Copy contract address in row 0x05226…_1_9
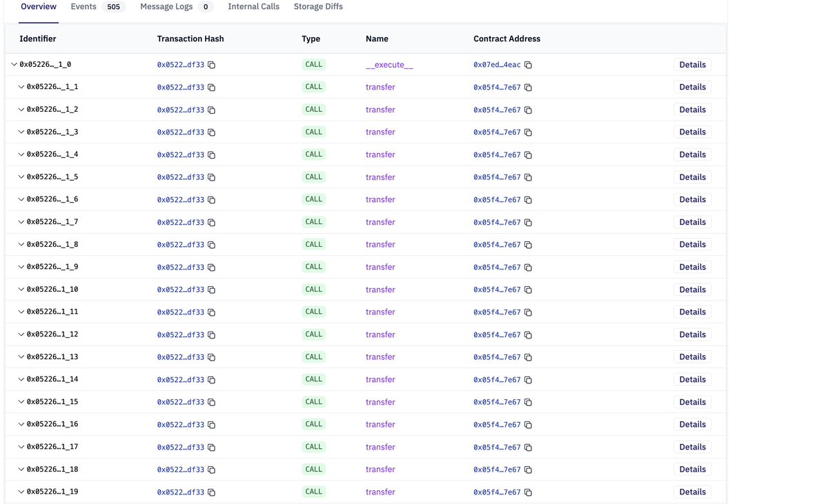This screenshot has width=828, height=504. coord(528,268)
